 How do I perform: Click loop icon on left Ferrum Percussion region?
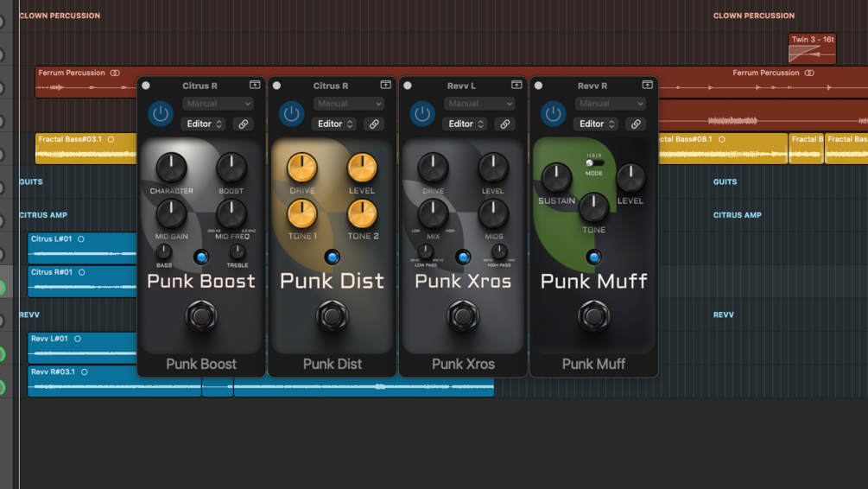coord(115,73)
